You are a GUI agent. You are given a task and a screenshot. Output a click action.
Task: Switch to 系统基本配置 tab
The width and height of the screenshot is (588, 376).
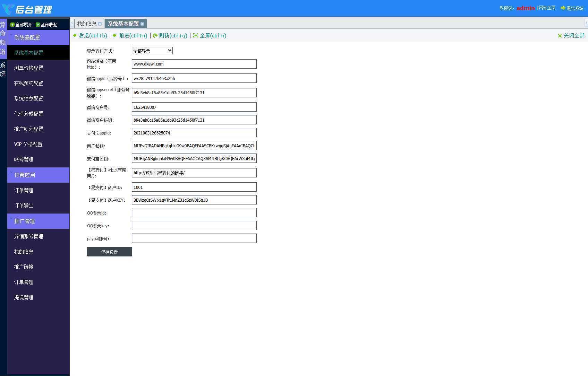point(123,24)
